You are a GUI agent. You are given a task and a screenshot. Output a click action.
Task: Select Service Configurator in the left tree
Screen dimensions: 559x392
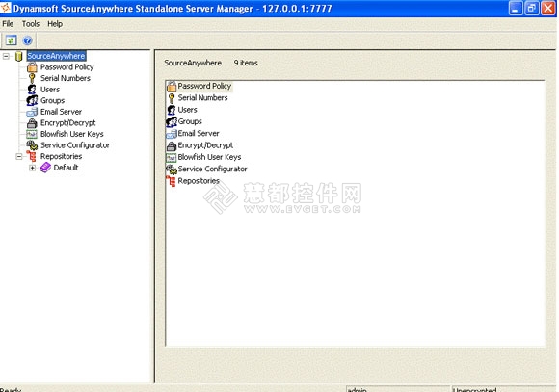tap(75, 145)
